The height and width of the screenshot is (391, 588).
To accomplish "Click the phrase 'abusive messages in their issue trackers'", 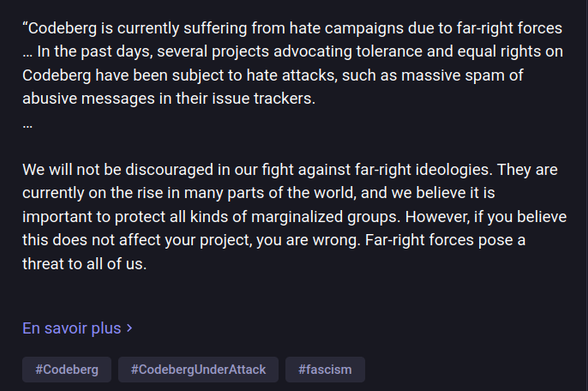I will pos(167,99).
